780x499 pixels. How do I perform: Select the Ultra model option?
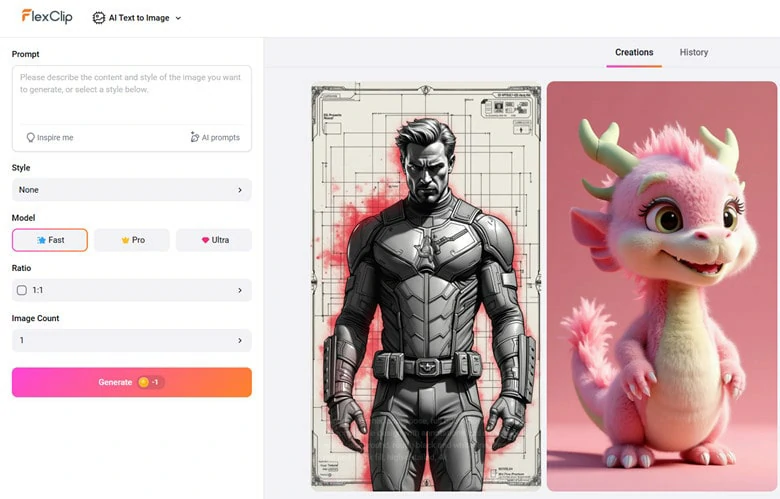(x=214, y=240)
